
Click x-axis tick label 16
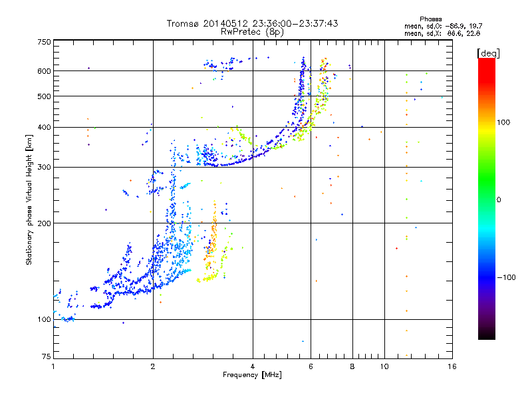[452, 366]
